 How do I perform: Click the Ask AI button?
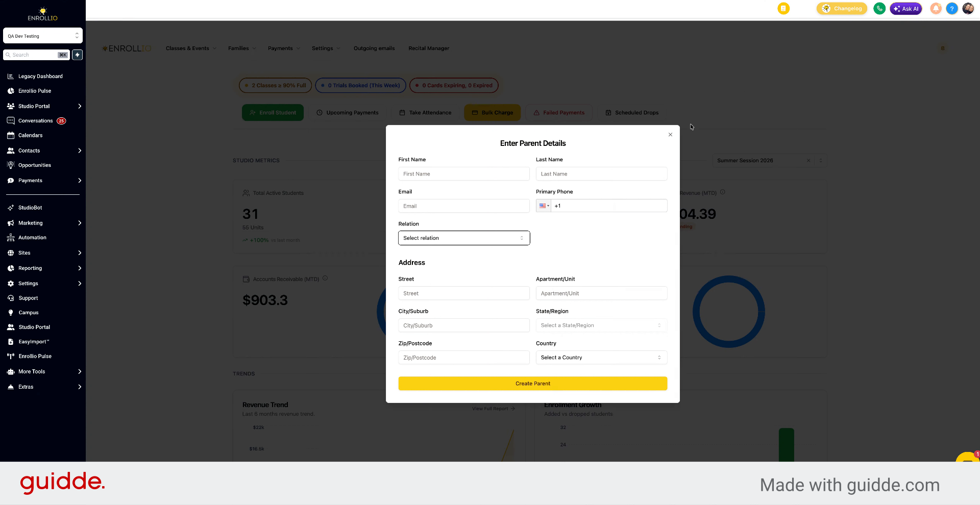(906, 9)
